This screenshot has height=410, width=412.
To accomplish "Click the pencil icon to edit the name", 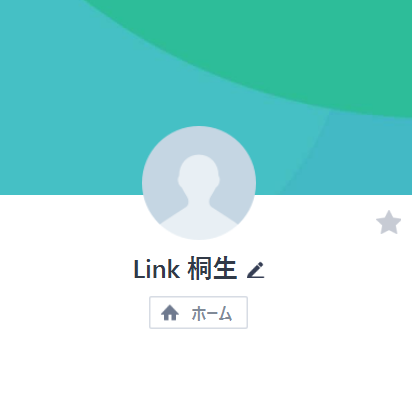I will (x=256, y=270).
